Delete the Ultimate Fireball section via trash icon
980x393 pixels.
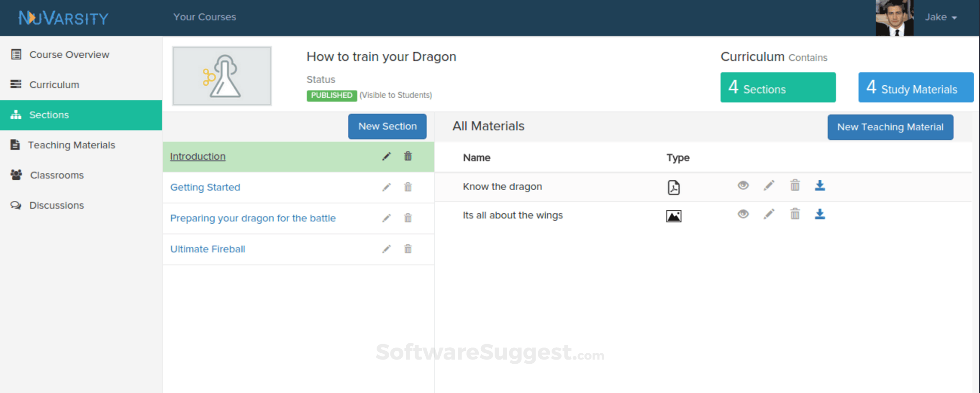tap(408, 249)
